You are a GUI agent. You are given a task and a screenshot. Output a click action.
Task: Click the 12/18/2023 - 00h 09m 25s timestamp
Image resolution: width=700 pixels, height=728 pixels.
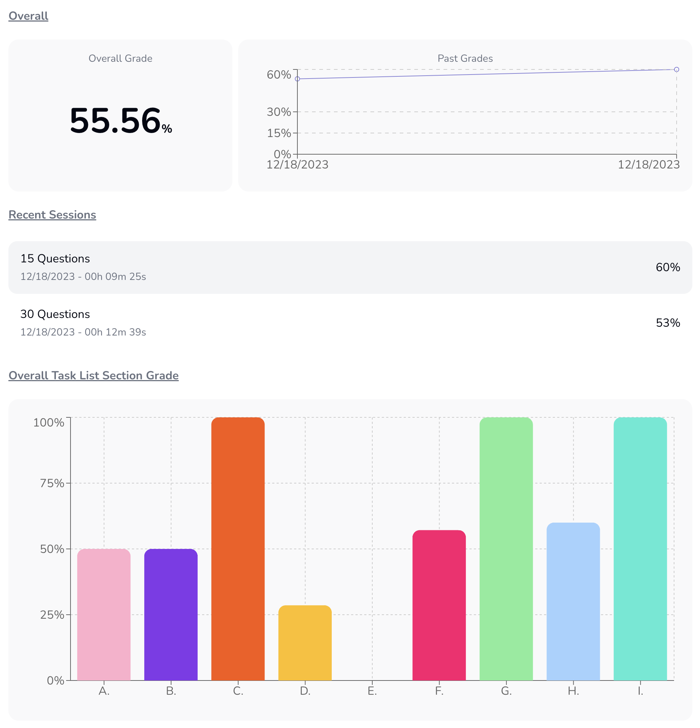pos(83,277)
